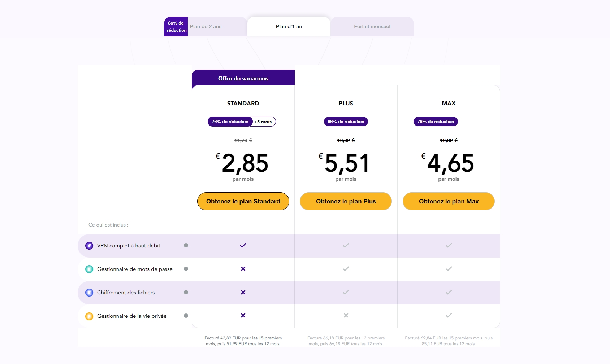This screenshot has height=364, width=610.
Task: Switch to the Forfait mensuel tab
Action: [x=372, y=26]
